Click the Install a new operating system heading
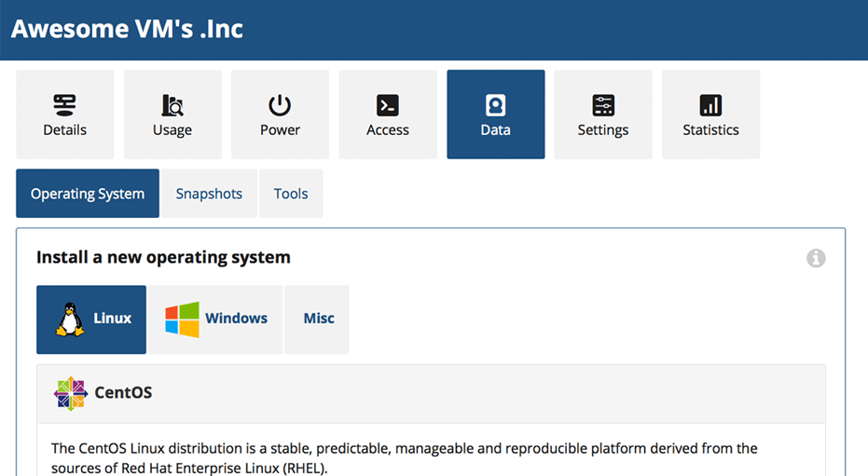868x476 pixels. click(163, 257)
